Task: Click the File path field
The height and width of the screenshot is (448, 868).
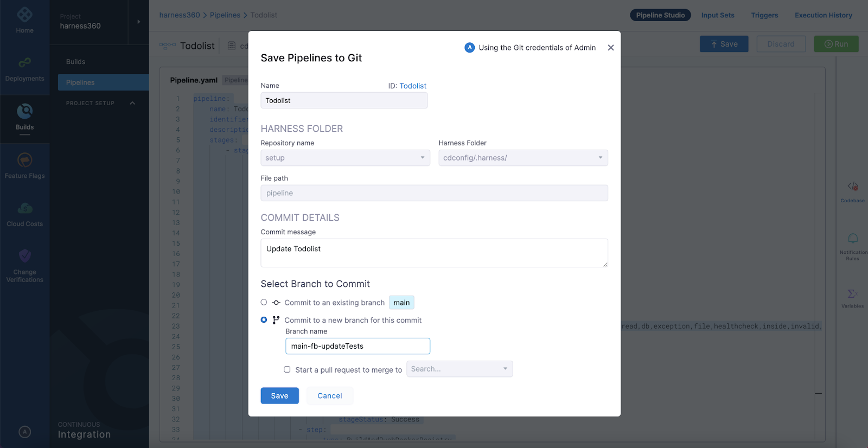Action: (434, 193)
